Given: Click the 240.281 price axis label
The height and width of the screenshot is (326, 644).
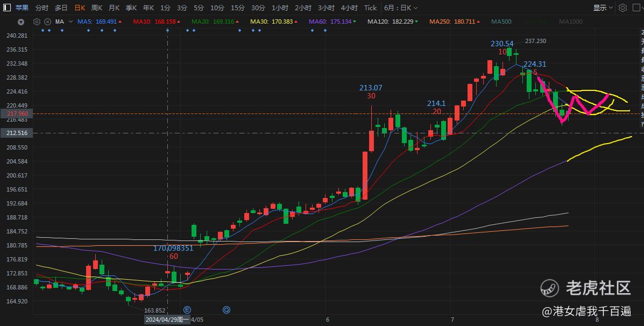Looking at the screenshot, I should coord(17,36).
